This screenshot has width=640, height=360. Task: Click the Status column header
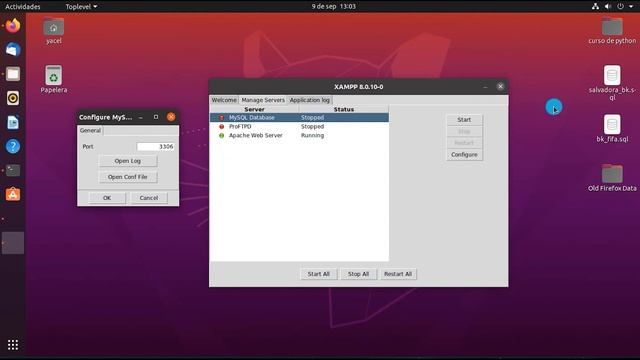(x=344, y=109)
